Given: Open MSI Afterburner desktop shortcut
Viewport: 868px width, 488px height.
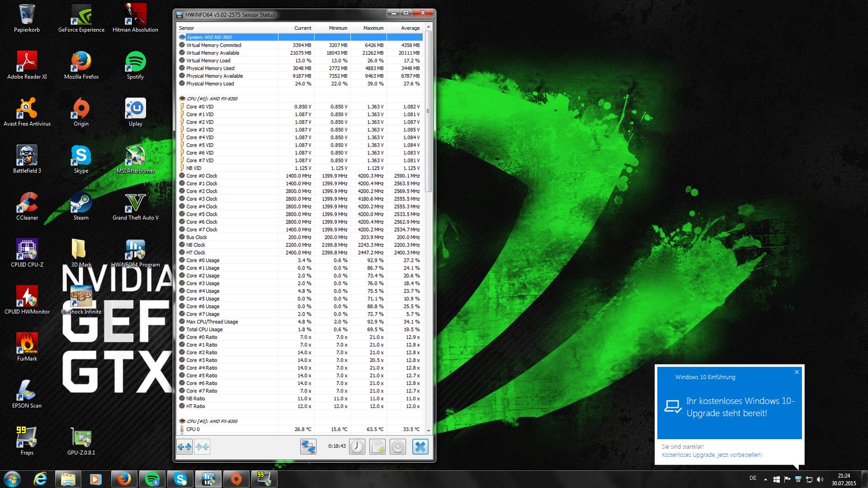Looking at the screenshot, I should click(135, 160).
